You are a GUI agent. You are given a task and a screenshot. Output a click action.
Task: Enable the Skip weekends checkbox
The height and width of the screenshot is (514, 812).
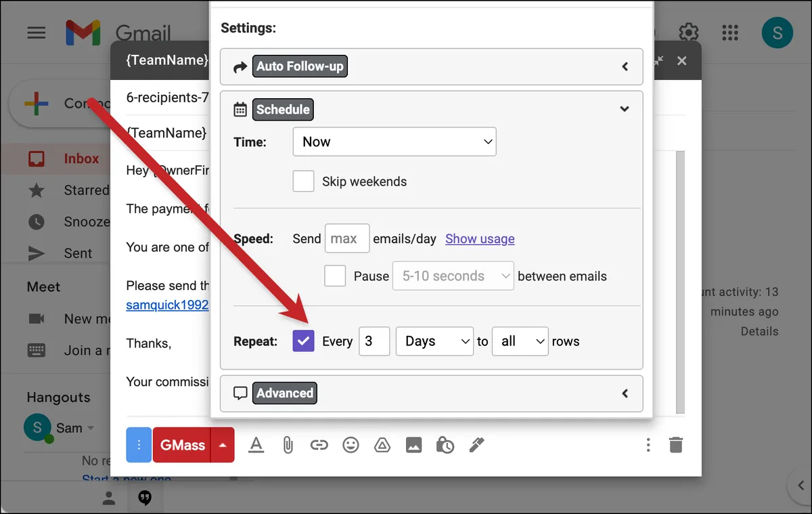304,181
